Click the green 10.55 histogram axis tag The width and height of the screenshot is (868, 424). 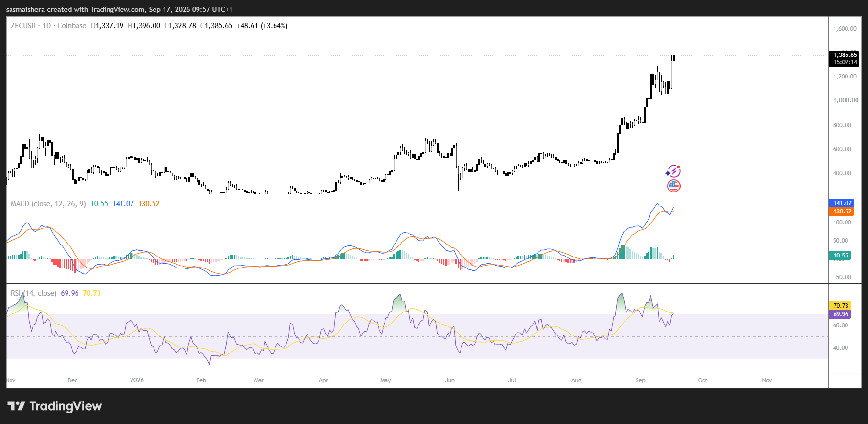click(x=840, y=256)
